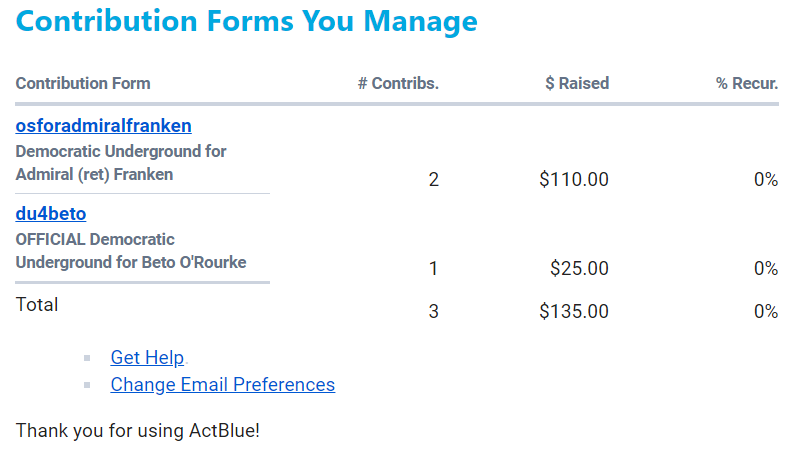Click the Total row's 0% recurring value

pos(765,311)
